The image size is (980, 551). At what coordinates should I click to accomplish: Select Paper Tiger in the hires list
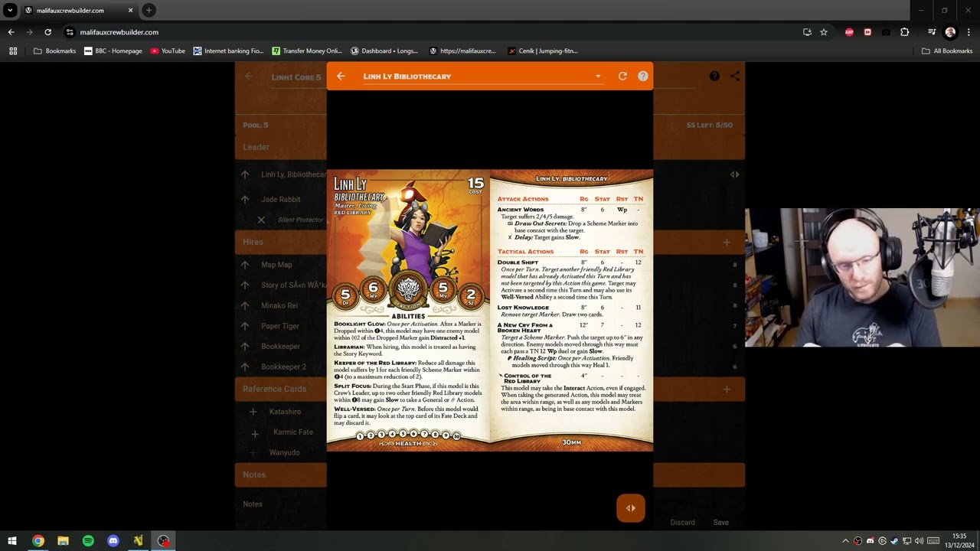click(280, 326)
